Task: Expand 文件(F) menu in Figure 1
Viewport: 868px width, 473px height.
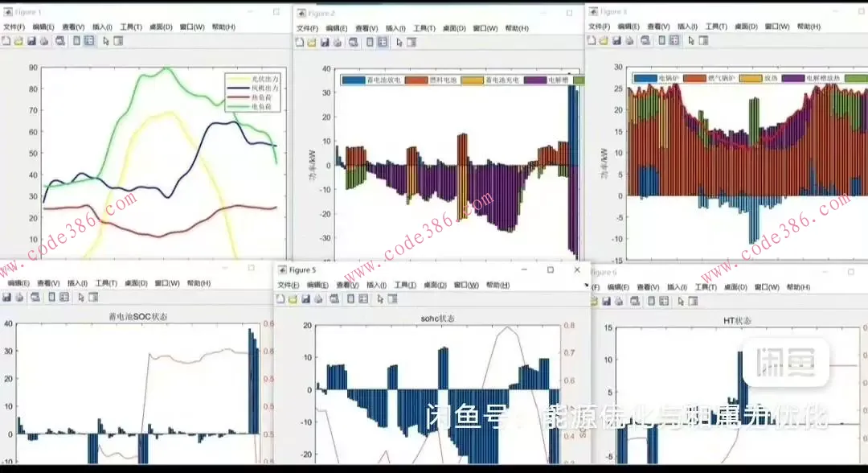Action: [x=14, y=27]
